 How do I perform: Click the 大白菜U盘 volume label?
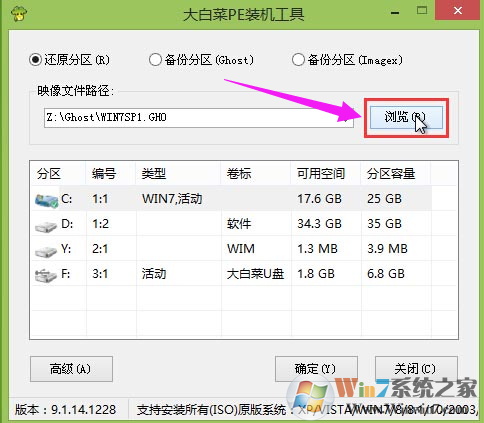[256, 274]
